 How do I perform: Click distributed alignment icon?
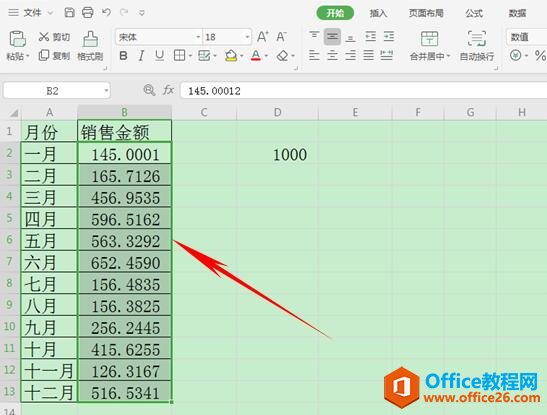387,55
